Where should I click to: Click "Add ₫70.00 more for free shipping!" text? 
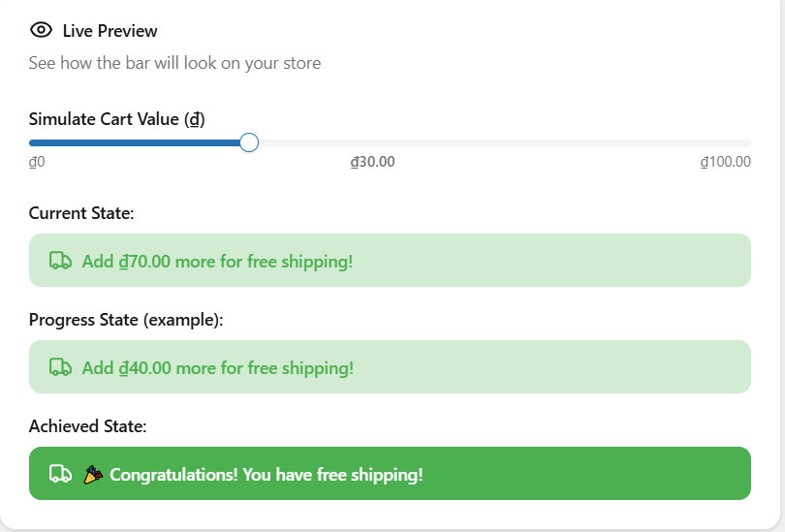click(x=217, y=262)
